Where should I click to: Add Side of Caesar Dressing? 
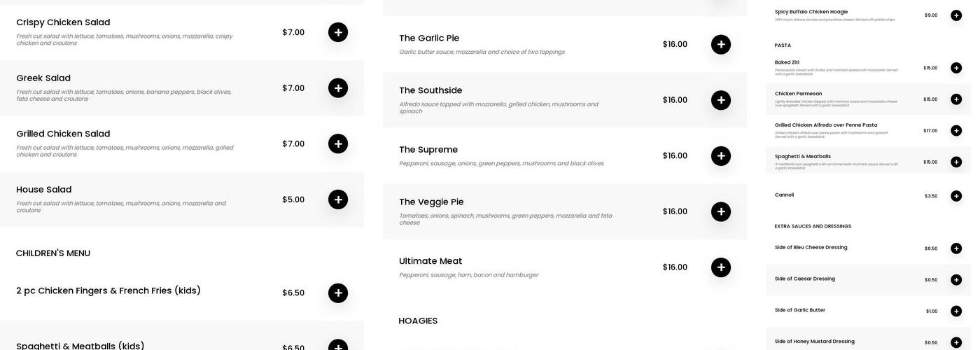956,280
